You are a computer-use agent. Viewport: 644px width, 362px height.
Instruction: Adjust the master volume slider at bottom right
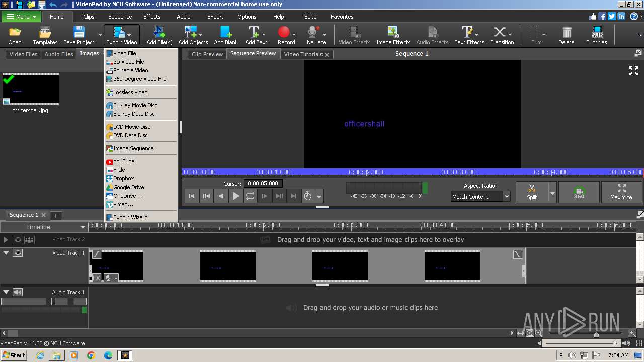(x=582, y=343)
